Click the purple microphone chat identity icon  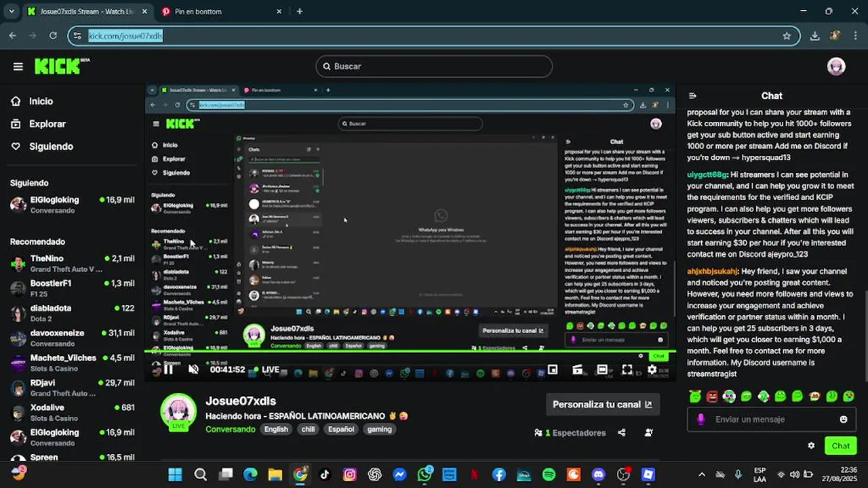701,420
